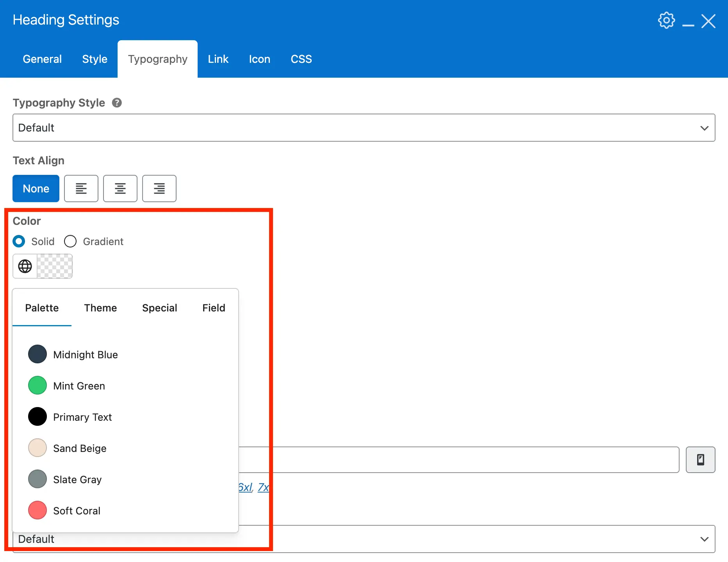Switch to the Style tab
Viewport: 728px width, 562px height.
[95, 59]
